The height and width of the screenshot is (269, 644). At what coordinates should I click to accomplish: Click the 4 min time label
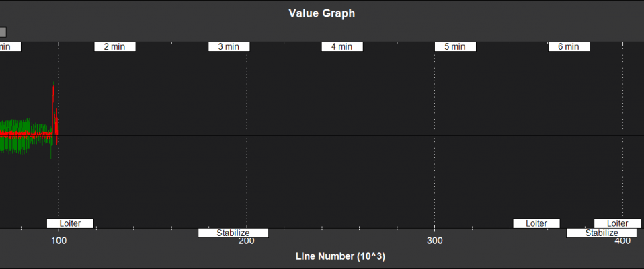(x=342, y=47)
